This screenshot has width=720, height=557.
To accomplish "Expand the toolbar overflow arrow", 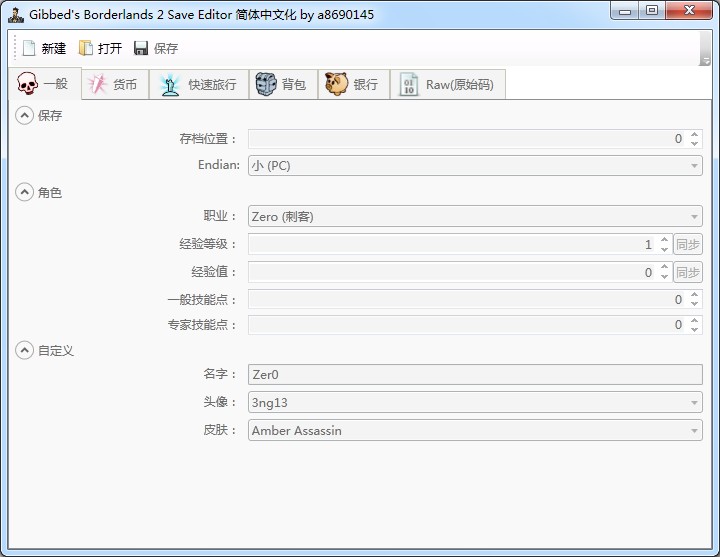I will (705, 61).
